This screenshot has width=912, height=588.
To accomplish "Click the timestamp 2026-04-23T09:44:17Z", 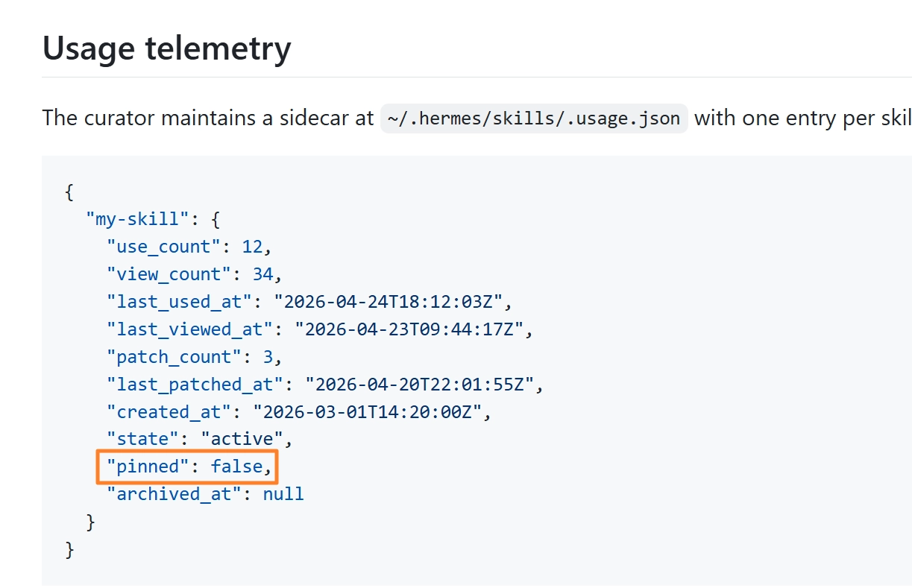I will 409,329.
